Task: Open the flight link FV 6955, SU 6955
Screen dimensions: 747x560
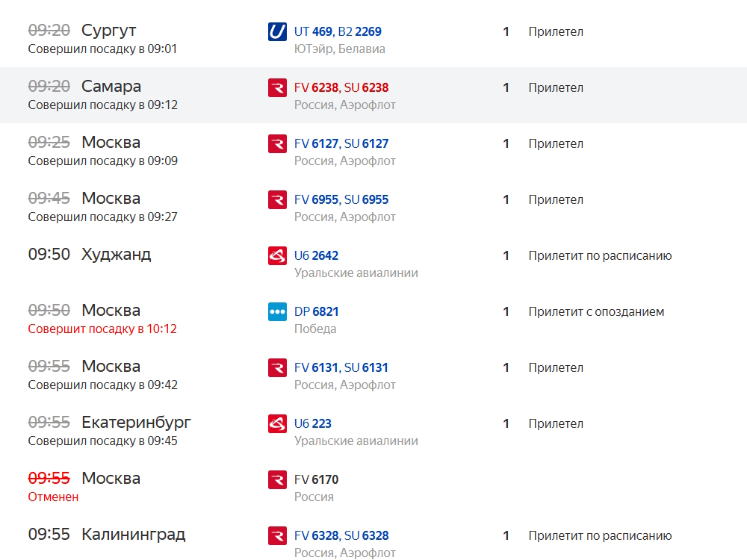Action: (341, 199)
